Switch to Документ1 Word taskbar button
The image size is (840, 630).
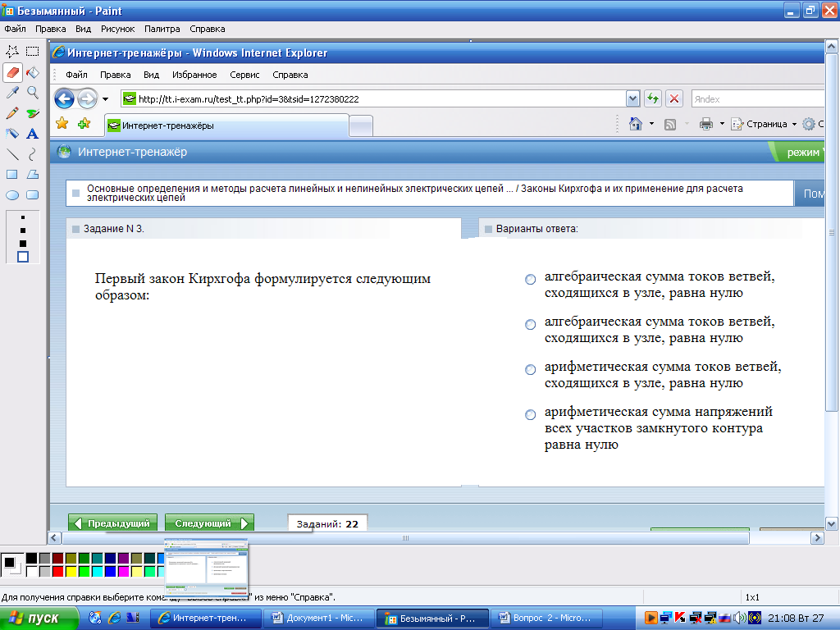click(319, 619)
